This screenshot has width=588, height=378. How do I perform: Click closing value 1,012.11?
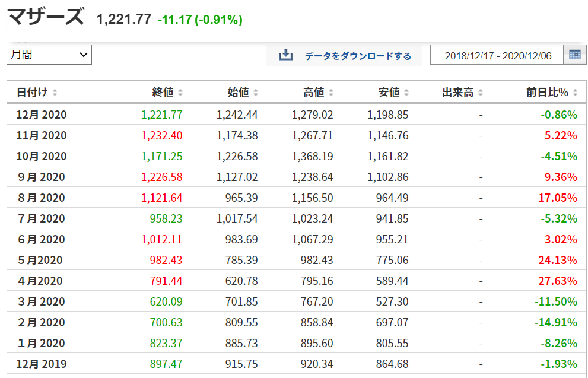[161, 239]
